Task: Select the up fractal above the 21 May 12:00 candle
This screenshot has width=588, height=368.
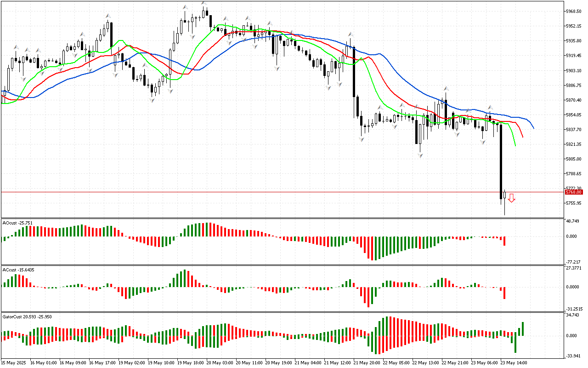Action: click(350, 34)
